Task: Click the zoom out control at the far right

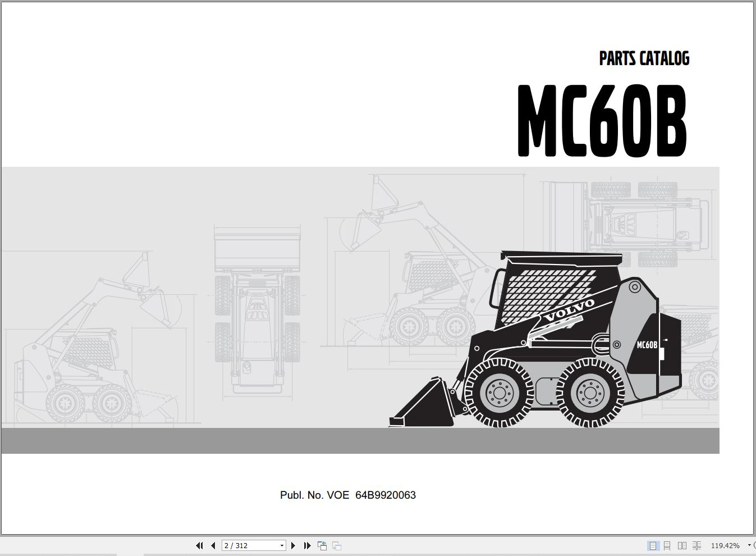Action: point(754,545)
